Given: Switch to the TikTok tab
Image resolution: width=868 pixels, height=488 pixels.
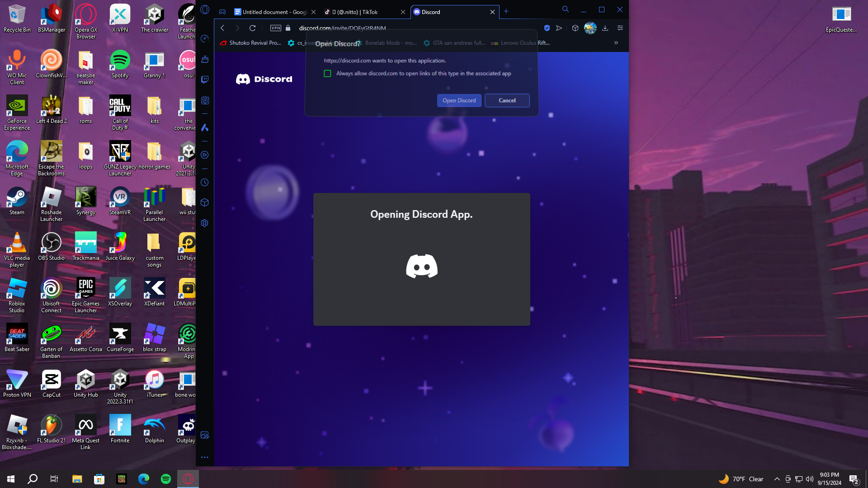Looking at the screenshot, I should pos(357,12).
